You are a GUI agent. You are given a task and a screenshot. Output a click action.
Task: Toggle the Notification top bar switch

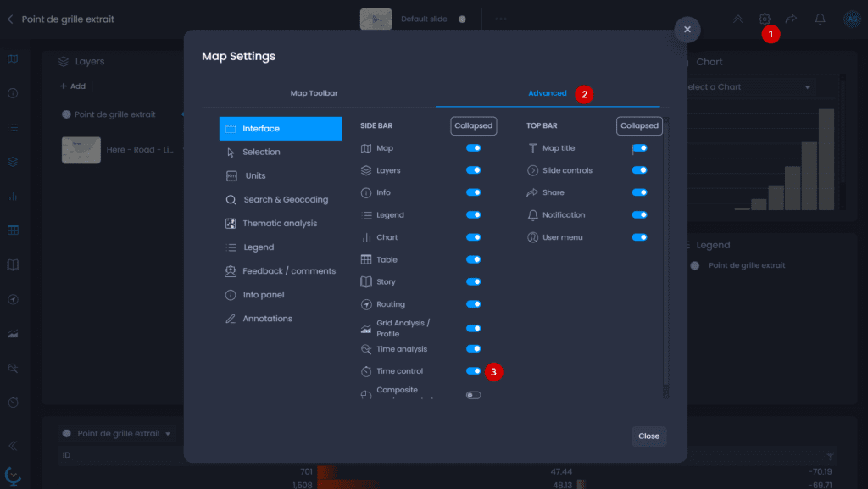click(639, 214)
